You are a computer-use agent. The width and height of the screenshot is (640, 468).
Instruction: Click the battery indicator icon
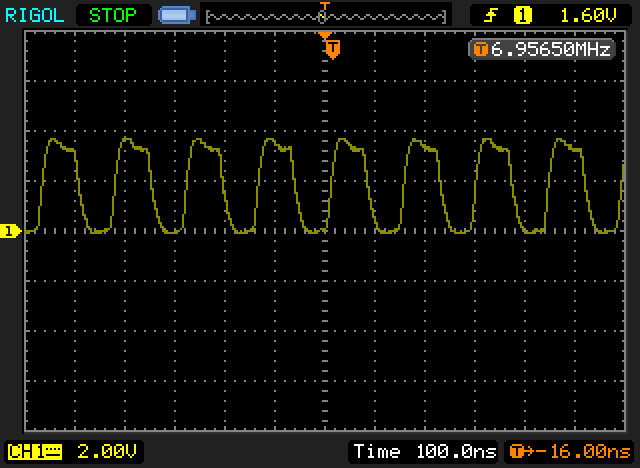(x=177, y=16)
